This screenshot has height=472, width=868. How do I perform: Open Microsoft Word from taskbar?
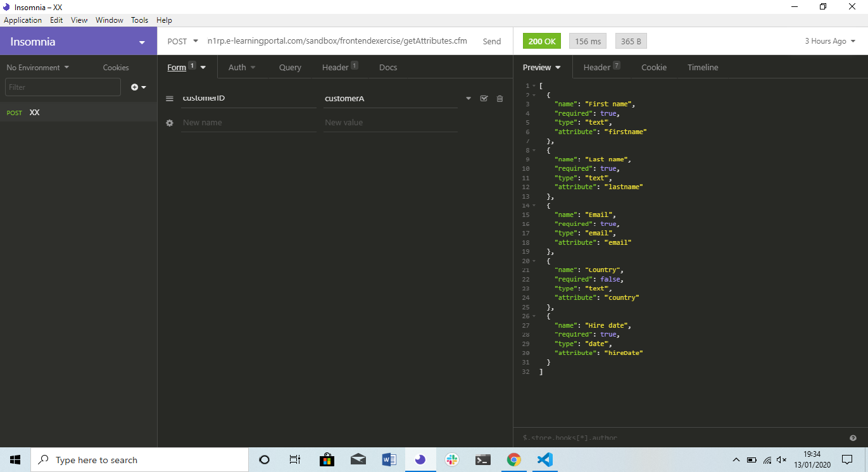point(389,460)
